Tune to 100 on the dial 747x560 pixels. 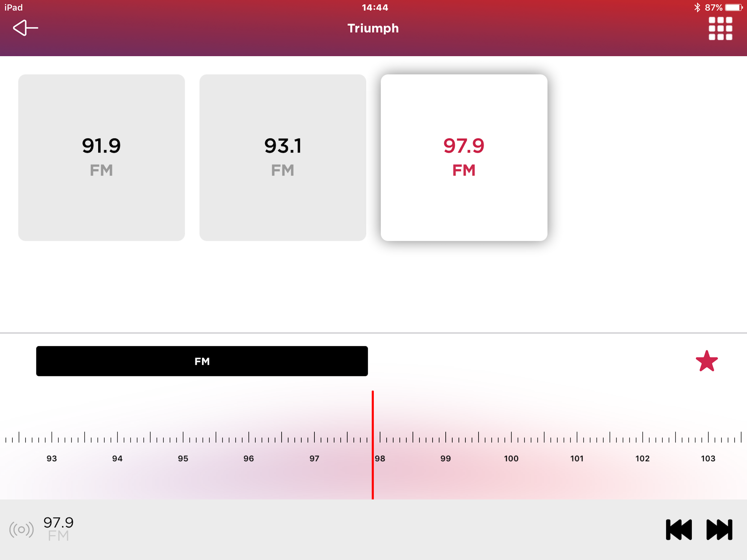[x=511, y=458]
